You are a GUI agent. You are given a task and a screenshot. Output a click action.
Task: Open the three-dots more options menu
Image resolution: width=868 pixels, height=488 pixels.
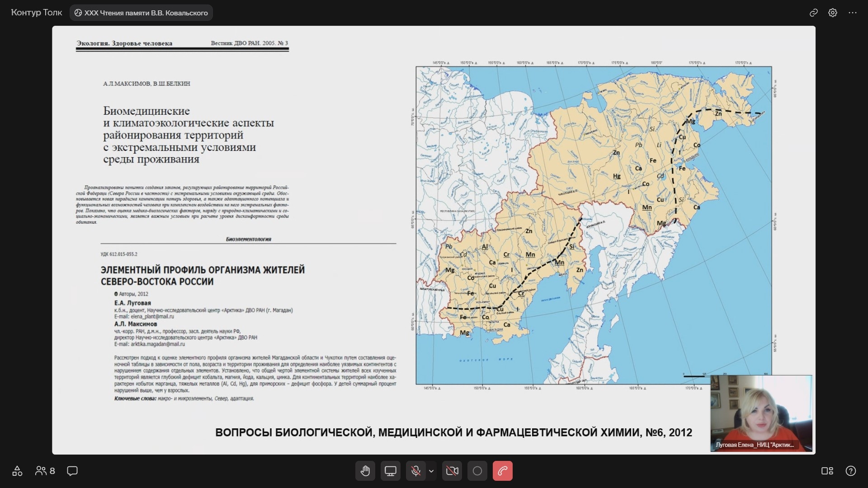852,13
